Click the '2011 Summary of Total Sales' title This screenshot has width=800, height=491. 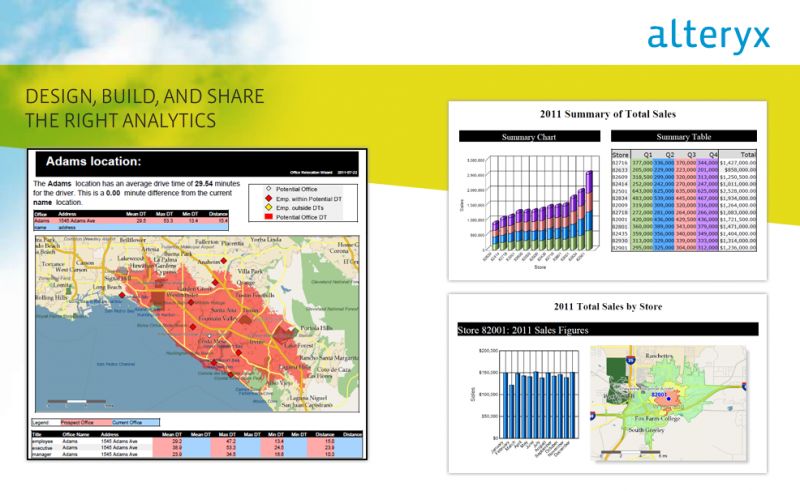point(608,114)
